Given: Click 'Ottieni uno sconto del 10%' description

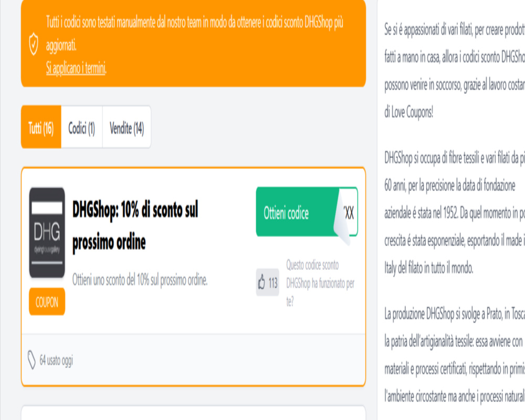Looking at the screenshot, I should point(140,280).
